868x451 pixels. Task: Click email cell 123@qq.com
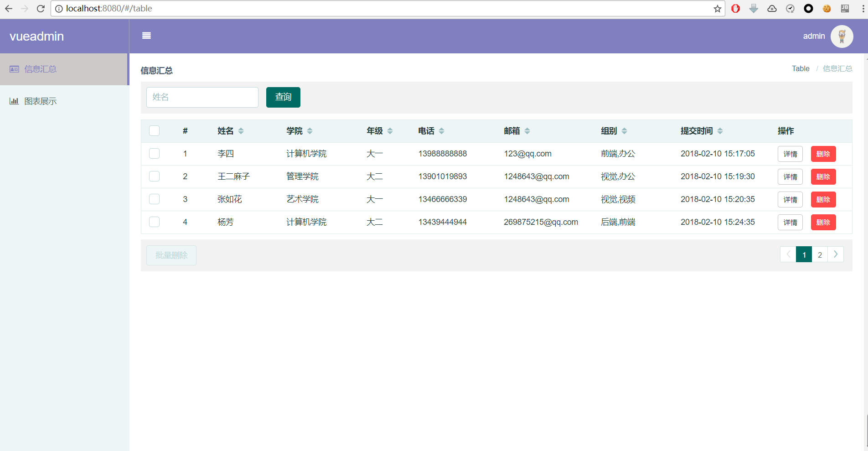[527, 154]
